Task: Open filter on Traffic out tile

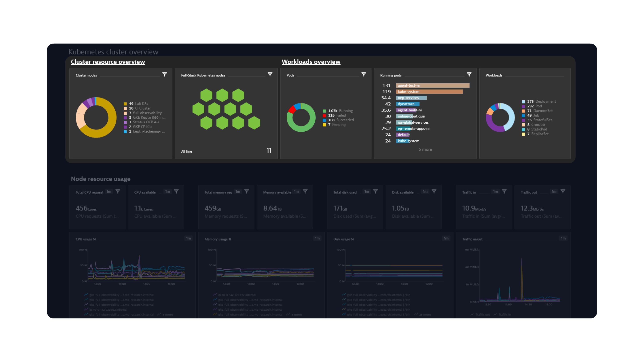Action: (563, 191)
